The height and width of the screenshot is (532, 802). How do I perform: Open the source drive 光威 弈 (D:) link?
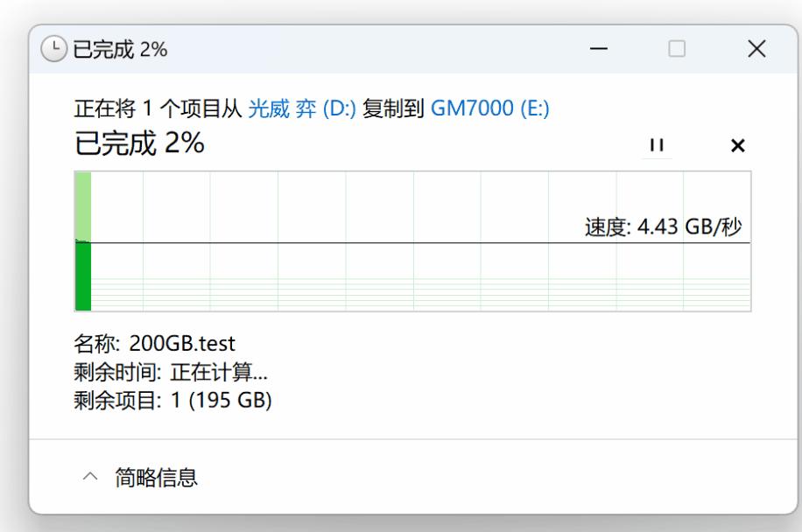click(302, 109)
